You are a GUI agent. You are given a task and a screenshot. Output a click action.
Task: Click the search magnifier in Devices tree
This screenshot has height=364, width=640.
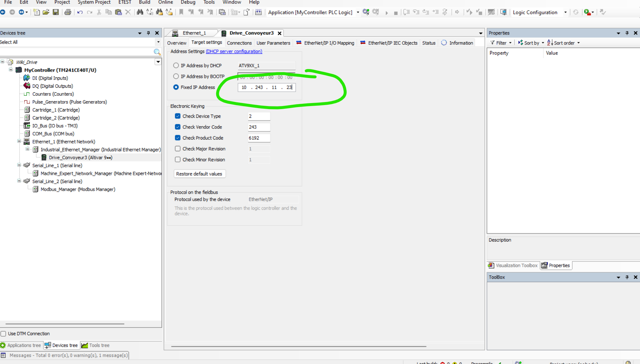157,52
